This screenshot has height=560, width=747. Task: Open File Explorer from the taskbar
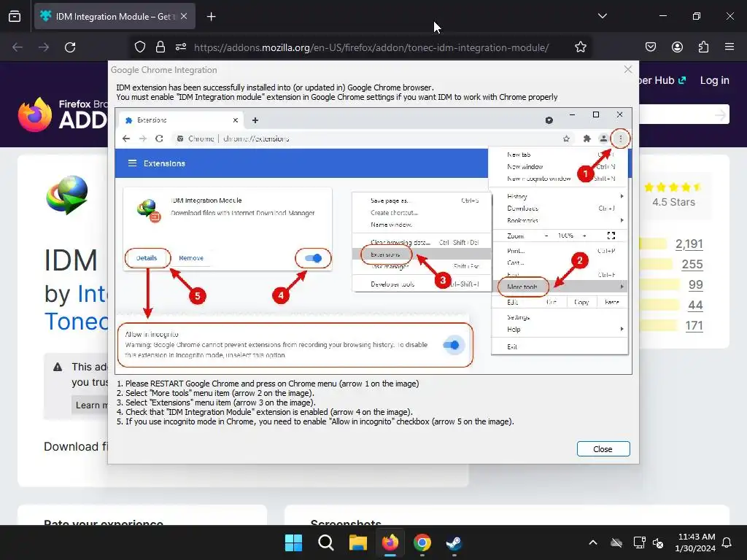(357, 542)
